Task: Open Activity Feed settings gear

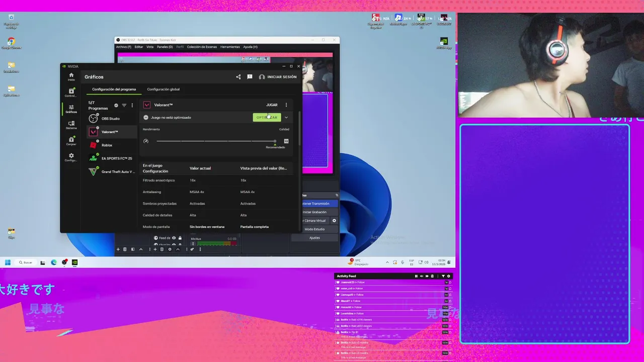Action: 449,276
